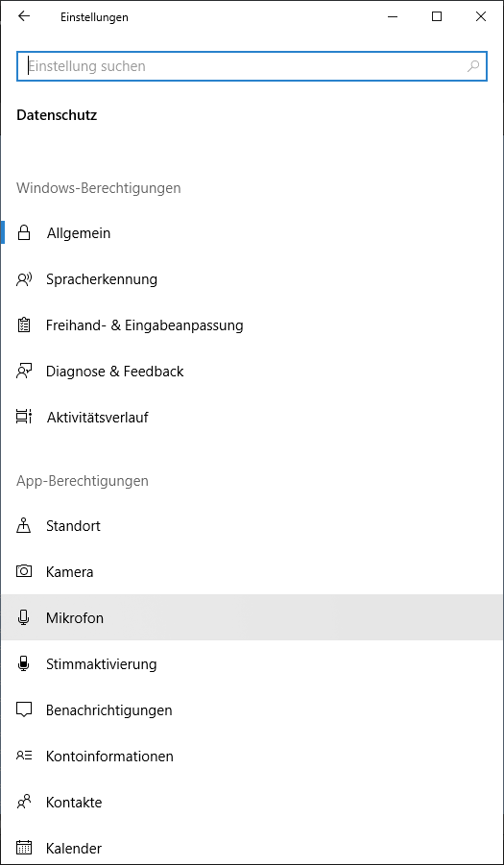
Task: Go back using the arrow button
Action: (24, 16)
